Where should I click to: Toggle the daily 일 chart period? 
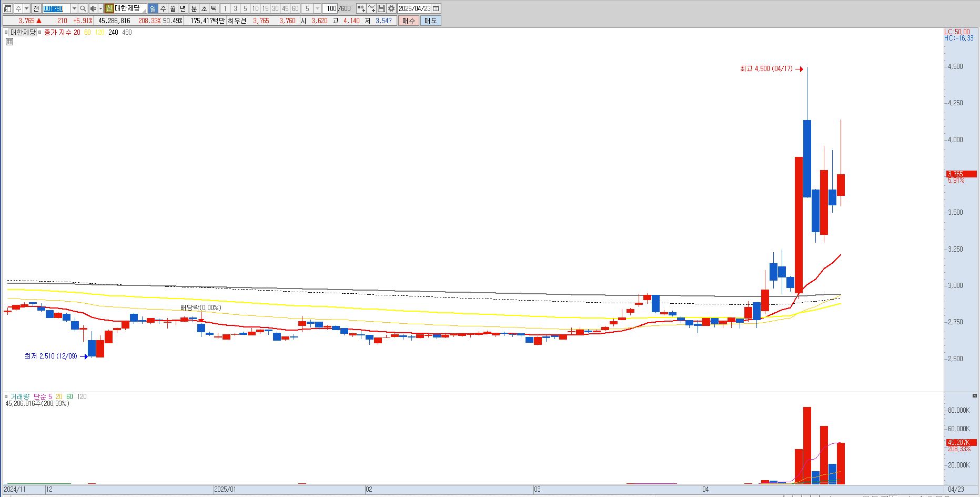click(x=153, y=8)
